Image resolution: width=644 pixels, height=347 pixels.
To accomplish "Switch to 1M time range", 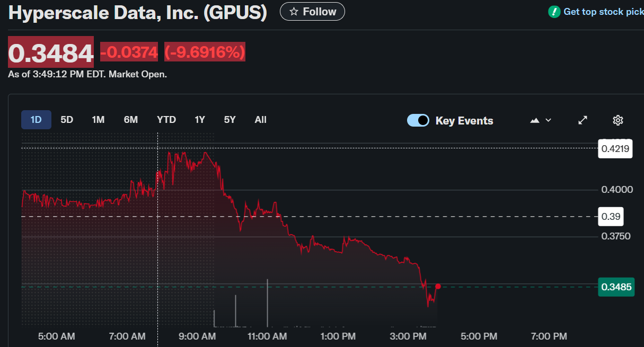I will [98, 120].
